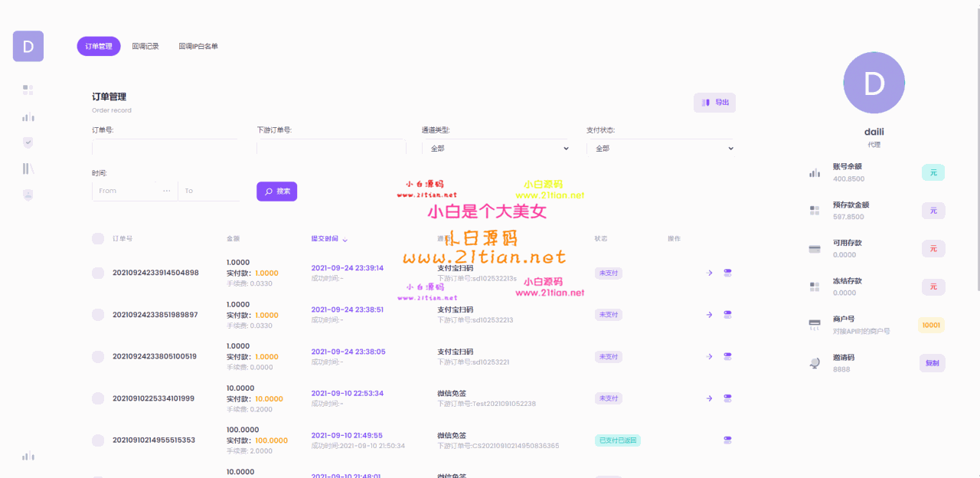The image size is (980, 478).
Task: Click the 商户号 card icon
Action: [x=815, y=325]
